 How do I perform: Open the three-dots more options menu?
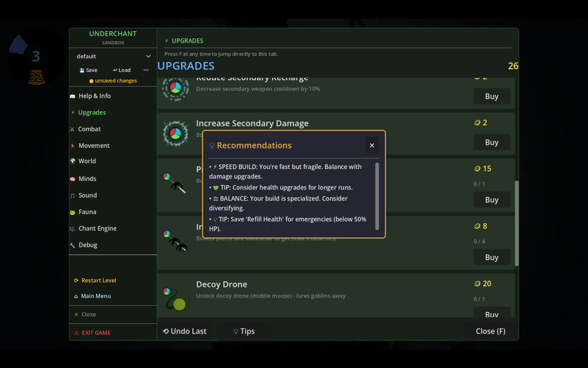coord(146,70)
